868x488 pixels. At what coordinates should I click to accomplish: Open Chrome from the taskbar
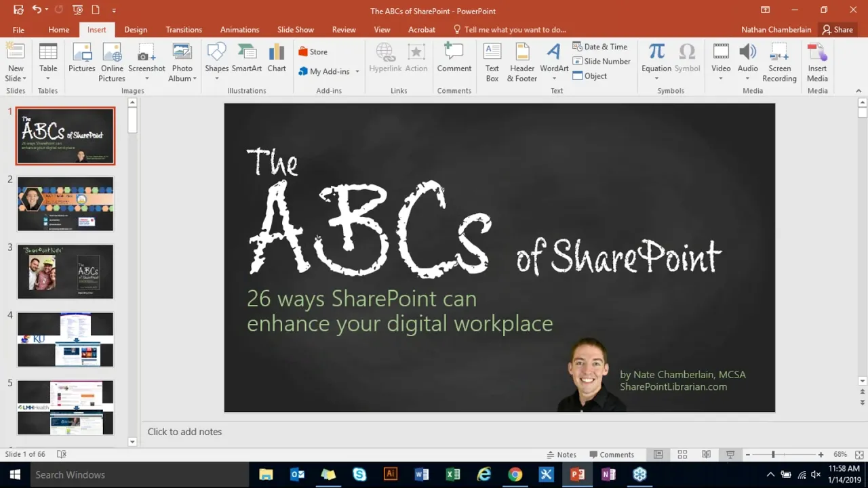click(x=515, y=474)
